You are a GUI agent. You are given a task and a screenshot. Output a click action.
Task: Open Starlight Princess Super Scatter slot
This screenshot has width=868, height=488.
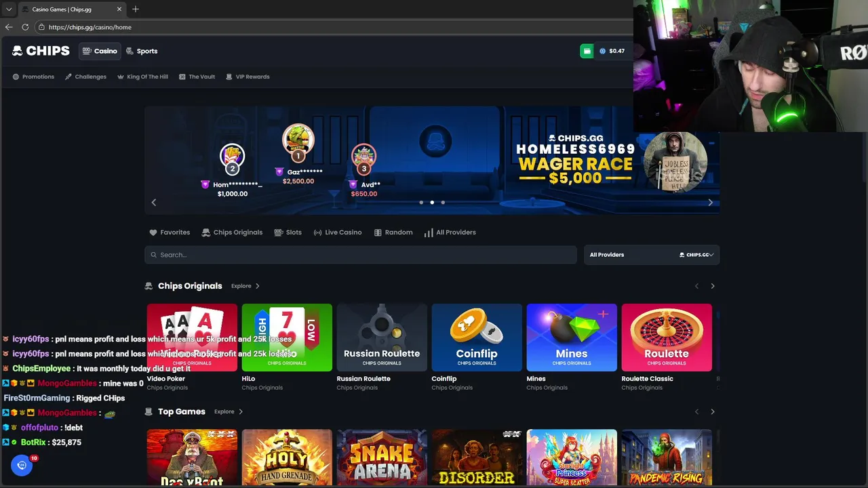tap(572, 457)
